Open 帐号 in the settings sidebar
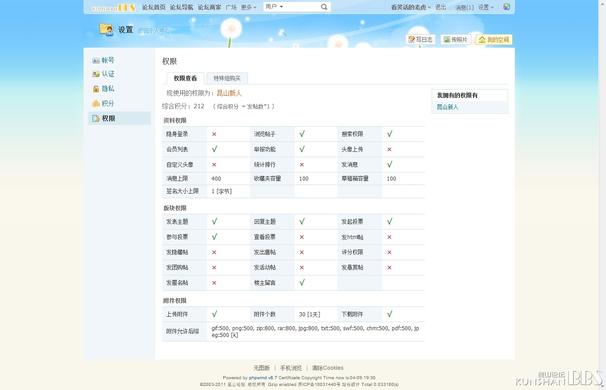This screenshot has height=390, width=606. pos(104,60)
